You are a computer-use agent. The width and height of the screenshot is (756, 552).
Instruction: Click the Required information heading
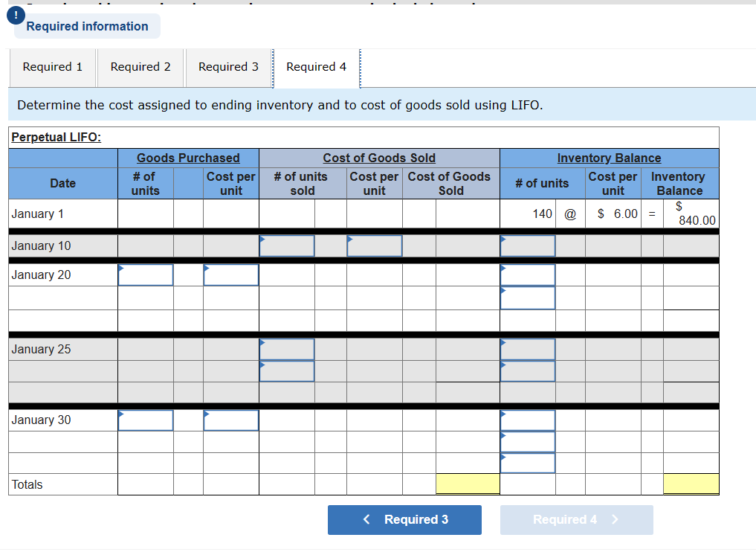pos(87,26)
